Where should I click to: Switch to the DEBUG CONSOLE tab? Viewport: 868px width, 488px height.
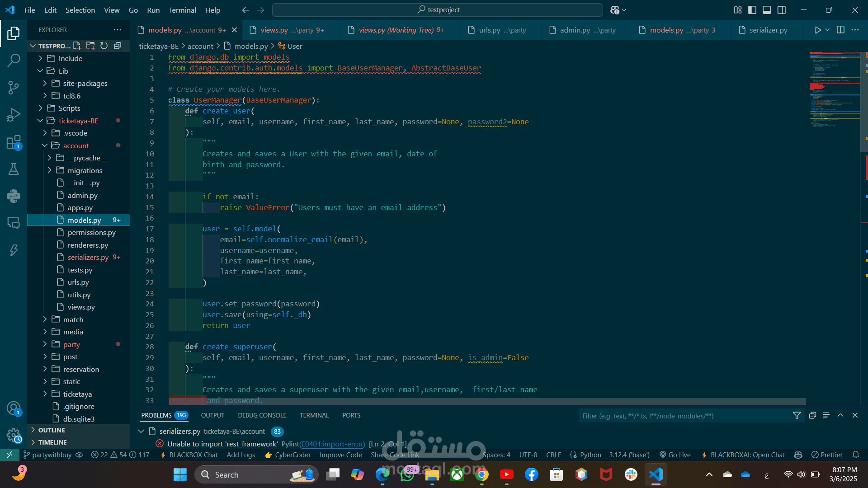262,415
